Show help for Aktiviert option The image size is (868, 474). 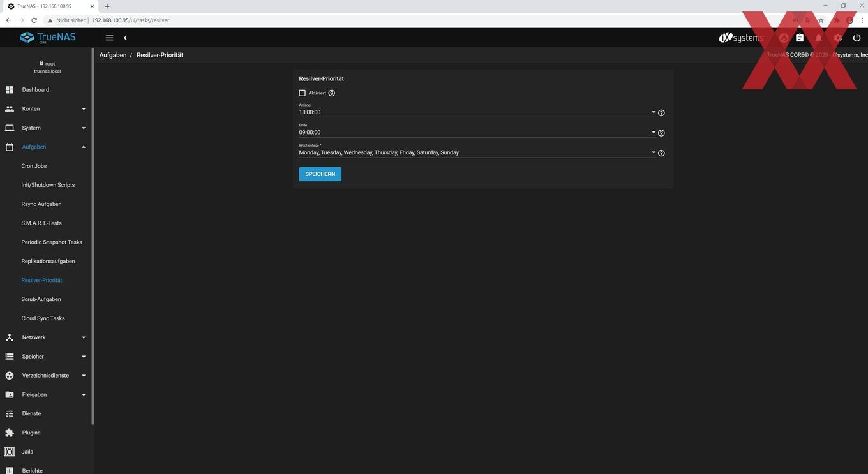point(332,93)
